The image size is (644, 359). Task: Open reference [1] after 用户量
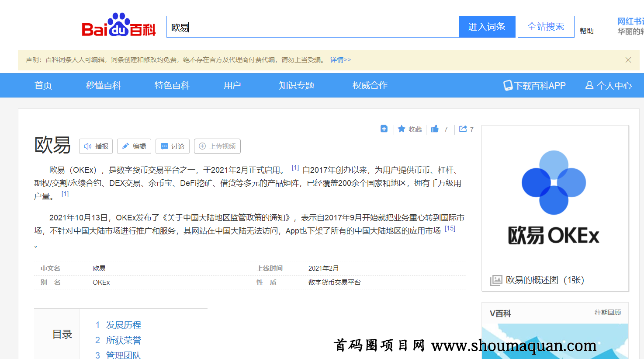click(65, 194)
